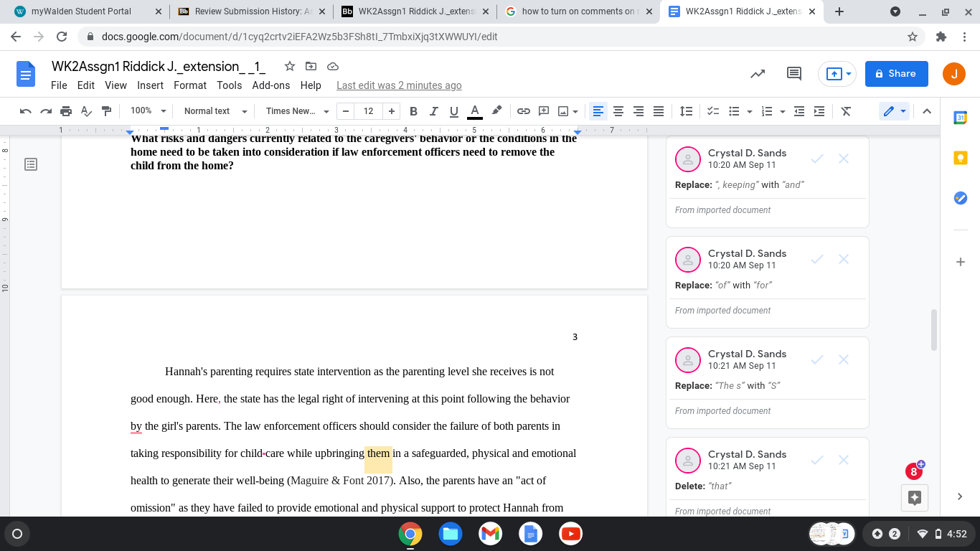Run spell check from toolbar
Image resolution: width=980 pixels, height=551 pixels.
point(86,111)
